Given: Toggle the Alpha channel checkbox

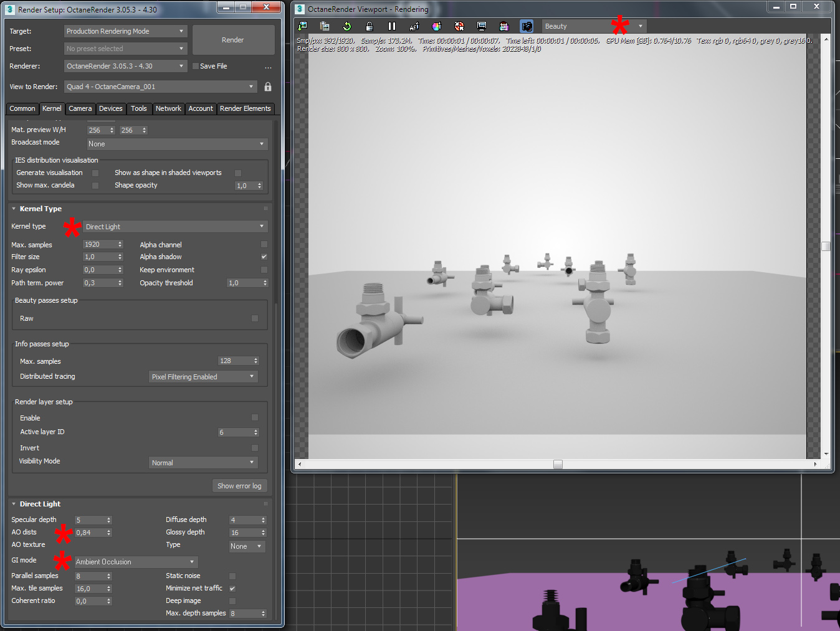Looking at the screenshot, I should 264,245.
